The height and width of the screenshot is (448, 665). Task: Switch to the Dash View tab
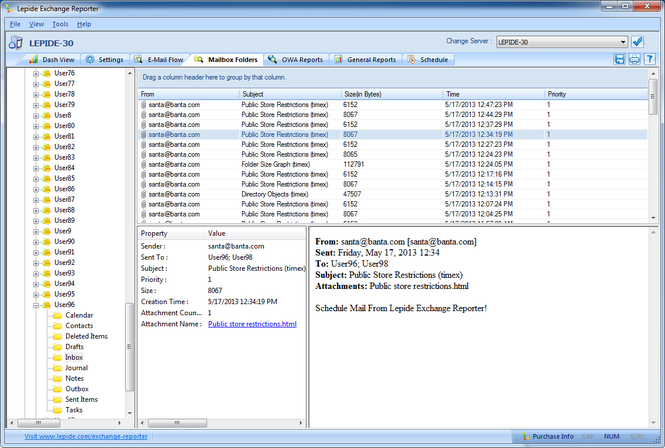[52, 60]
